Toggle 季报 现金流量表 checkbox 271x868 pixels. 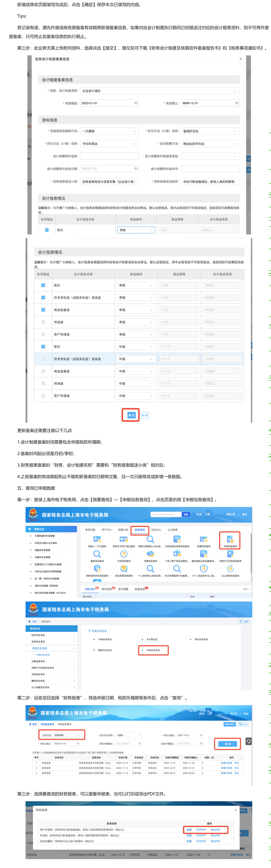43,310
